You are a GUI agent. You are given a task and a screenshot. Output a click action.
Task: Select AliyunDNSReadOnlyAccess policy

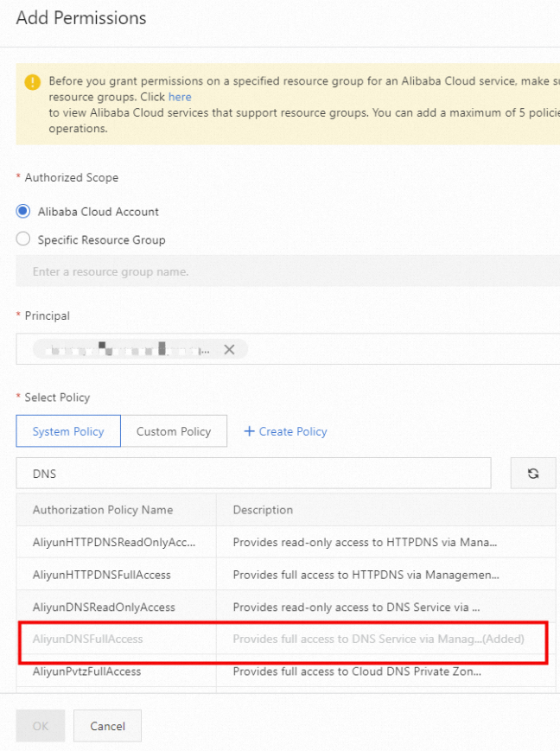click(286, 607)
